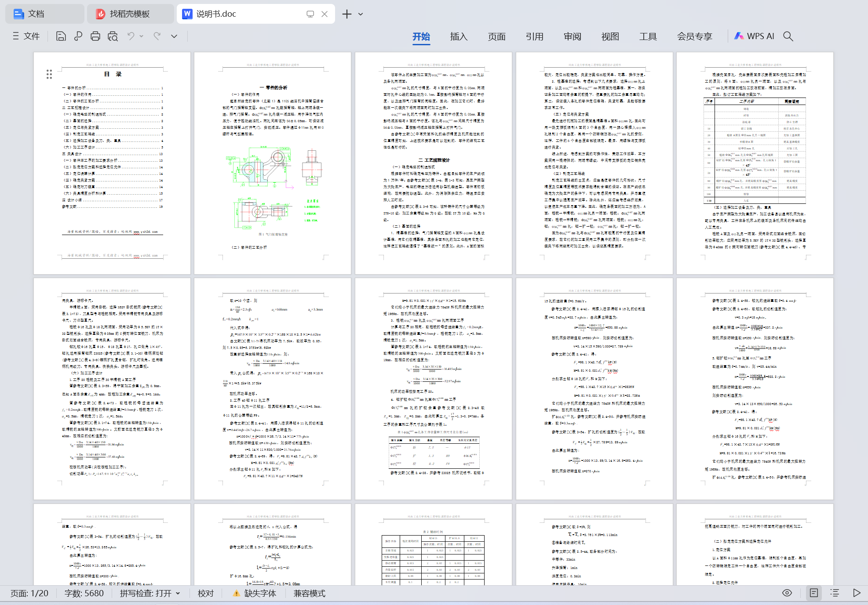Add a new tab with plus button
Screen dimensions: 868x605
point(347,14)
